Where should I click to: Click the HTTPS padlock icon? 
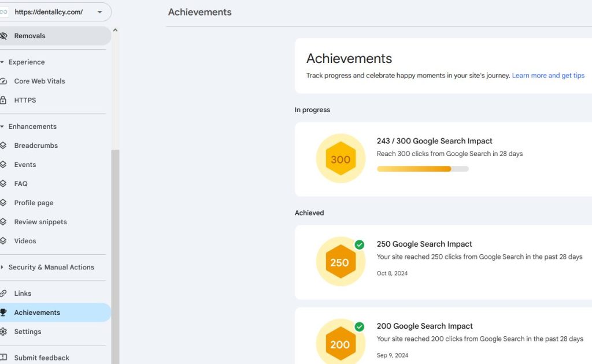(x=3, y=100)
